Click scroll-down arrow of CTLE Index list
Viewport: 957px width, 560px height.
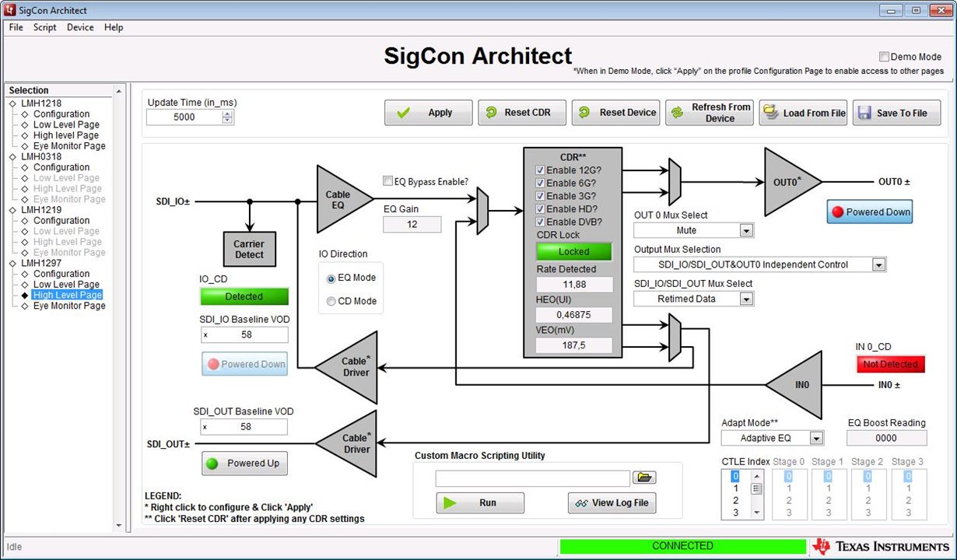756,513
